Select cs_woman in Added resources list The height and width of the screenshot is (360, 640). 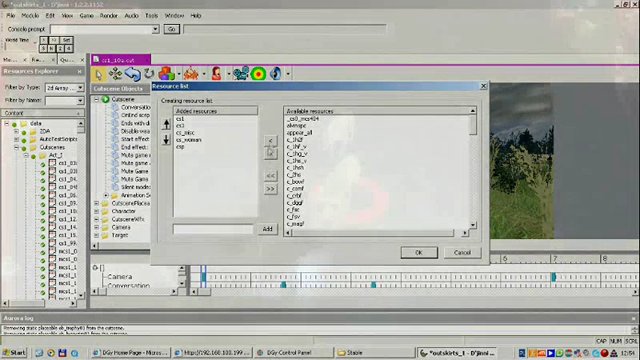[189, 140]
